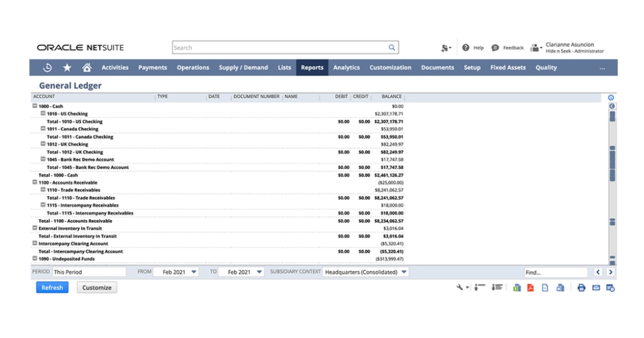Viewport: 644px width, 338px height.
Task: Email the report
Action: [596, 288]
